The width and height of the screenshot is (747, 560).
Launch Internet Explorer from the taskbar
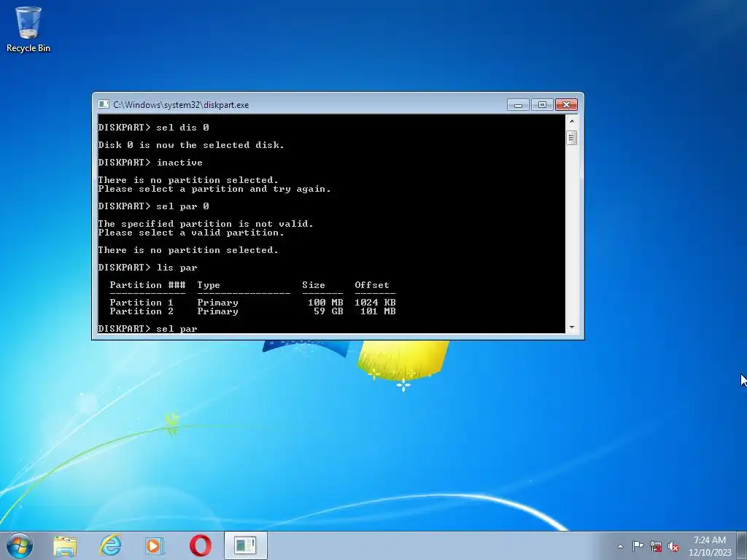click(x=110, y=545)
